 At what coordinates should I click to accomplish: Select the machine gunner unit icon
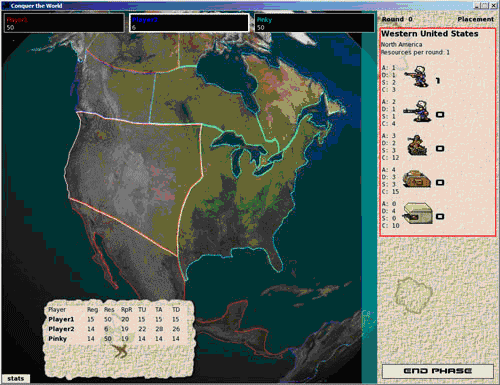click(x=417, y=111)
